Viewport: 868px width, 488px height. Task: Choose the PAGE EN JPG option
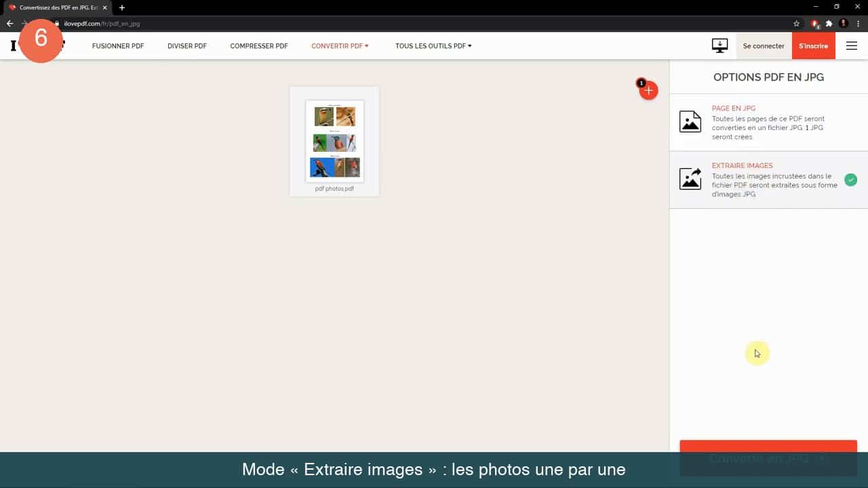point(768,122)
